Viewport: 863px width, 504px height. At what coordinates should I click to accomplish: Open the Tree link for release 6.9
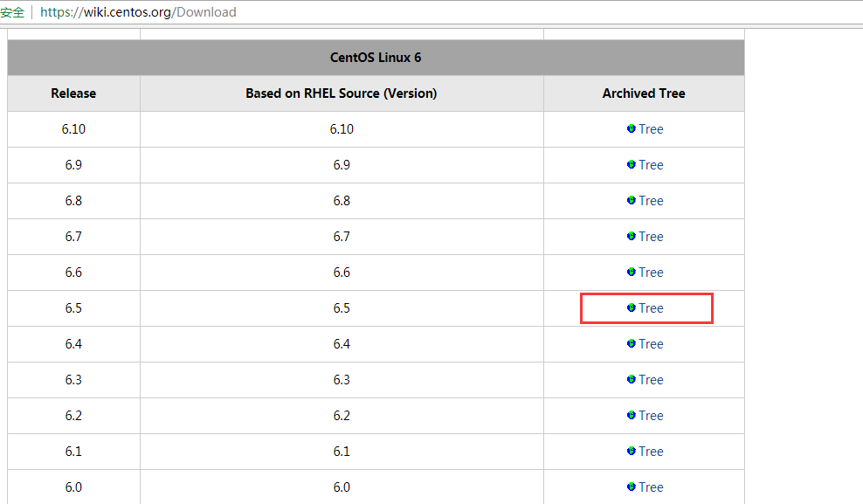pos(651,165)
